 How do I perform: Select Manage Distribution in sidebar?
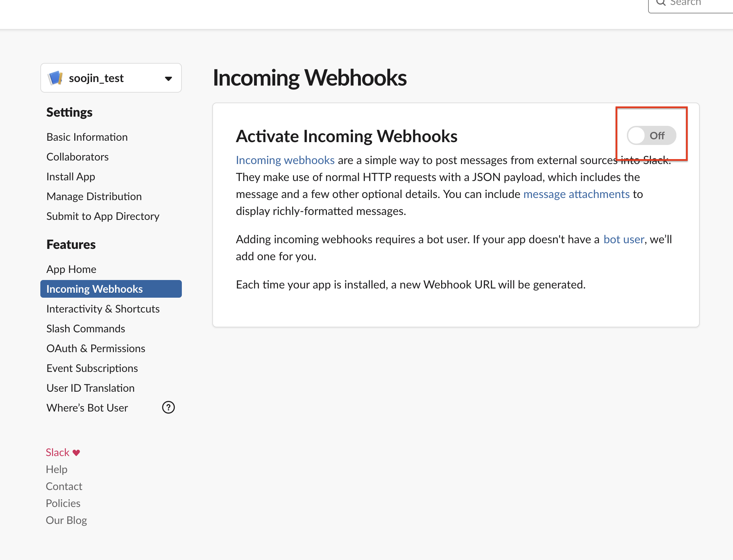[x=94, y=197]
